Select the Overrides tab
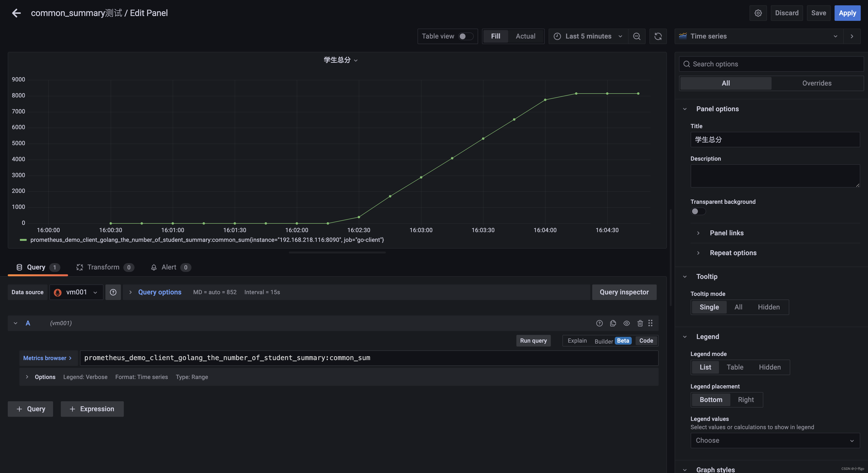Viewport: 868px width, 473px height. tap(817, 83)
